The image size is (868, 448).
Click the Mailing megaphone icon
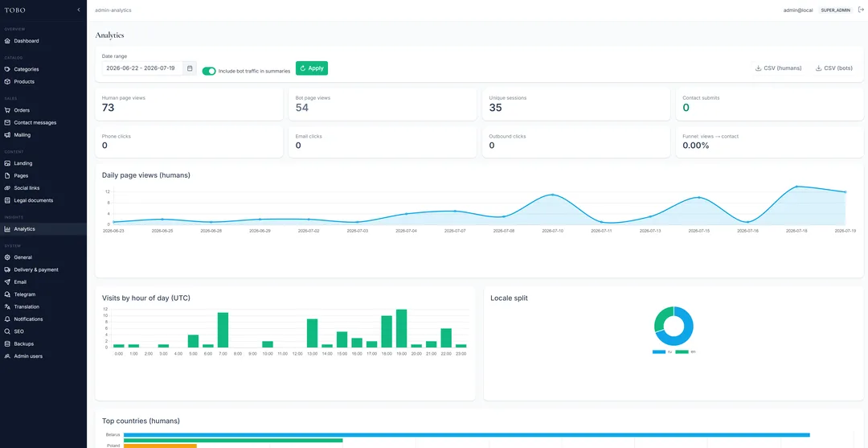(7, 134)
